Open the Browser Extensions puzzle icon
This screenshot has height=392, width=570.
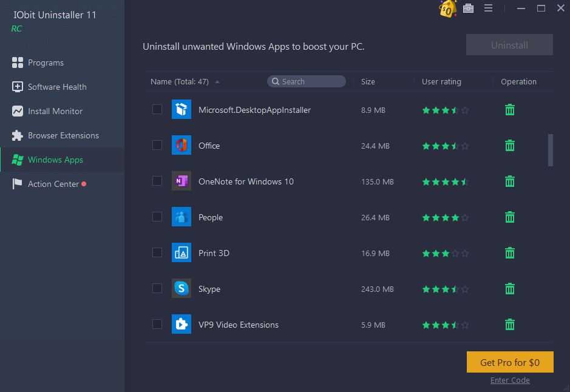tap(17, 135)
